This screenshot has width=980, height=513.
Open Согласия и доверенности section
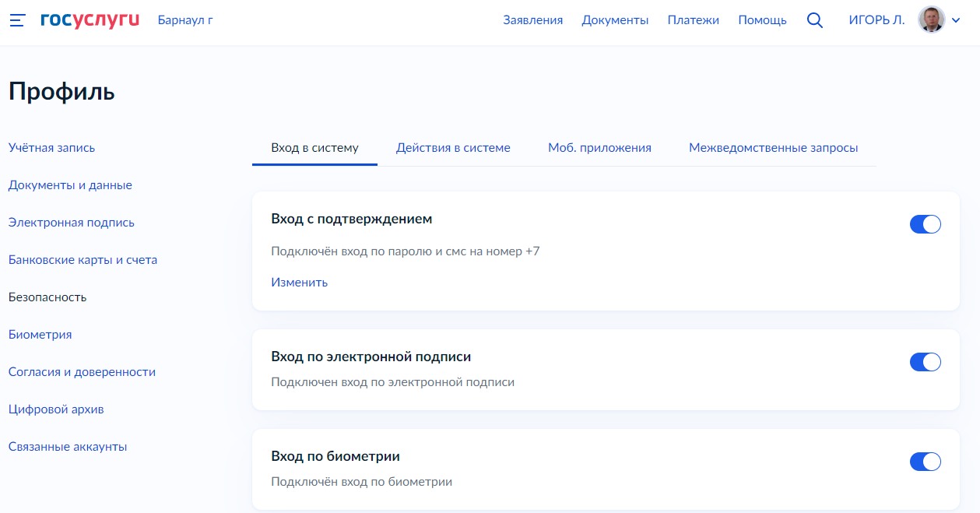click(83, 372)
